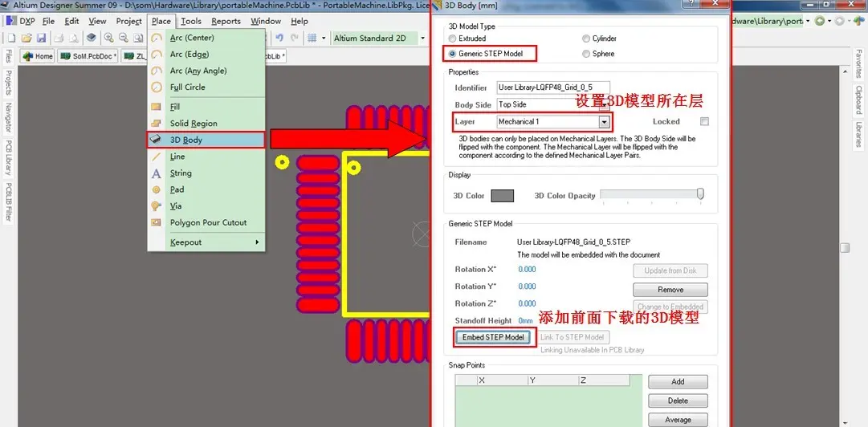Expand the Keepout submenu arrow
Image resolution: width=868 pixels, height=427 pixels.
pyautogui.click(x=257, y=242)
